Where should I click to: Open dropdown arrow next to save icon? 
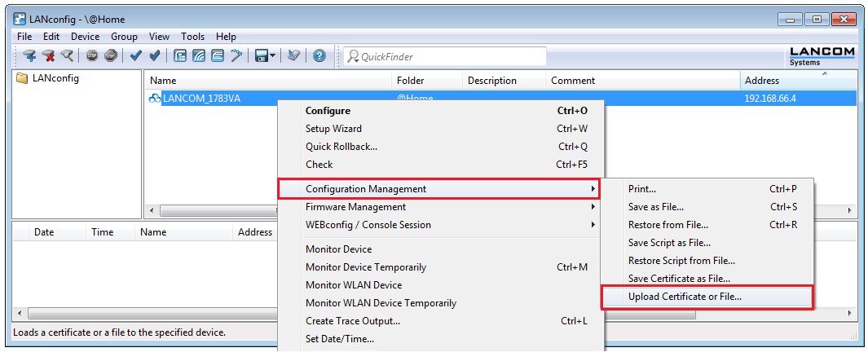pyautogui.click(x=273, y=56)
